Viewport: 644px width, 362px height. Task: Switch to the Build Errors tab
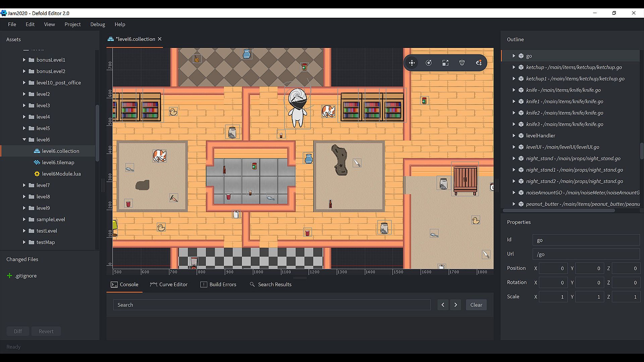coord(218,285)
